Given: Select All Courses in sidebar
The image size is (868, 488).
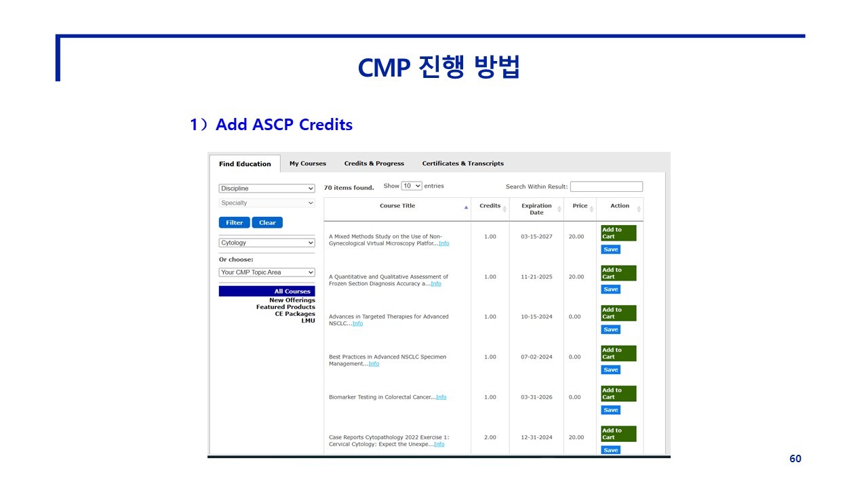Looking at the screenshot, I should (267, 291).
